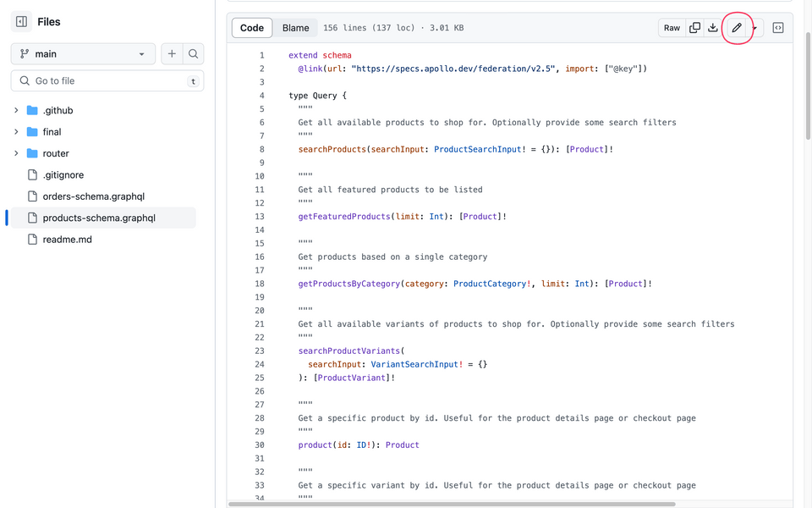Add a new file with plus button
This screenshot has height=508, width=812.
172,54
